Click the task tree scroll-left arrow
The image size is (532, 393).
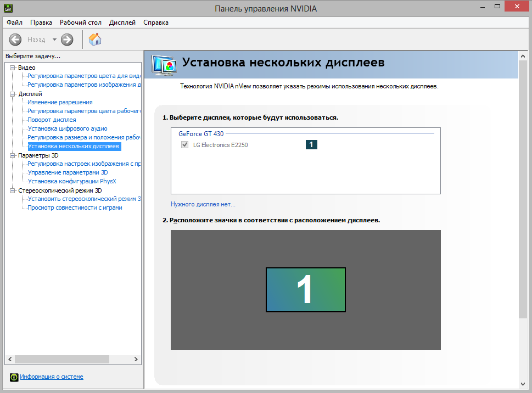(10, 359)
